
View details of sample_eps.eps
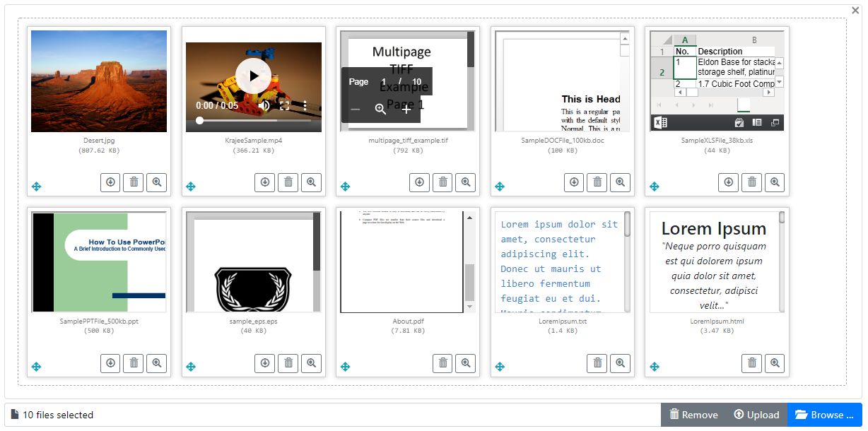point(310,363)
